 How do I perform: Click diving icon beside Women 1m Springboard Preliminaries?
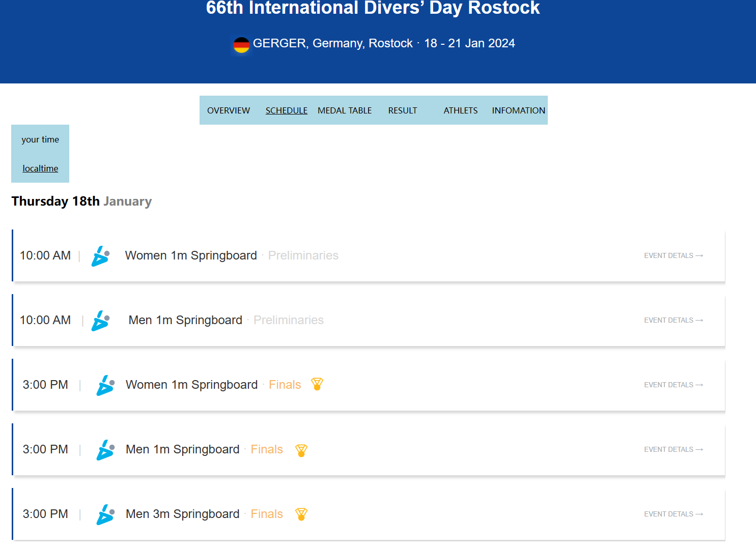pos(100,256)
